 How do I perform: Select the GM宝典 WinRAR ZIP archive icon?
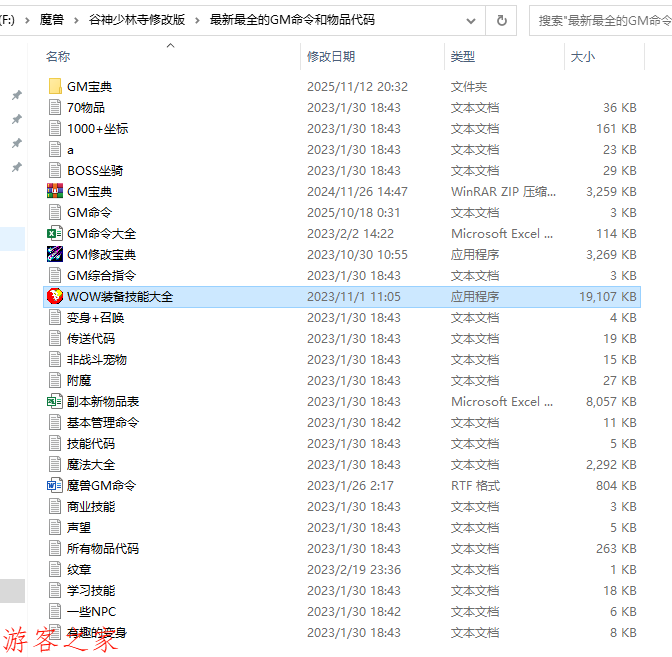tap(55, 192)
